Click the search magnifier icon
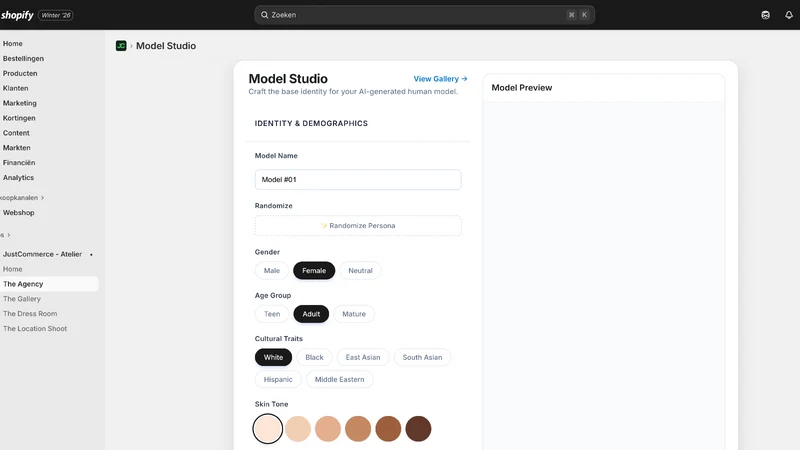The image size is (800, 450). tap(264, 15)
